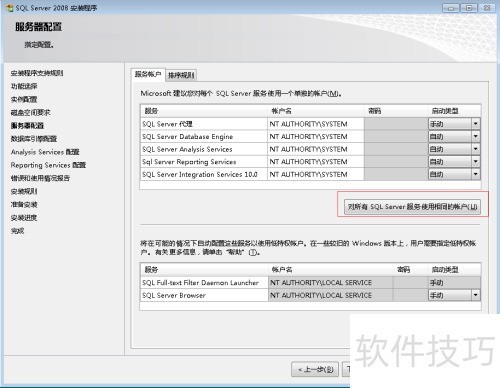Select account name cell for SQL Server Database Engine

(315, 137)
